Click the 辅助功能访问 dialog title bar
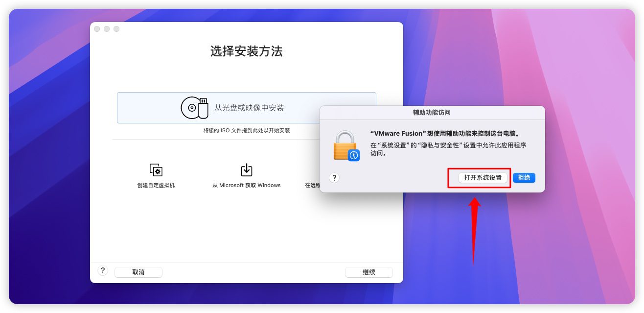644x313 pixels. click(x=432, y=113)
